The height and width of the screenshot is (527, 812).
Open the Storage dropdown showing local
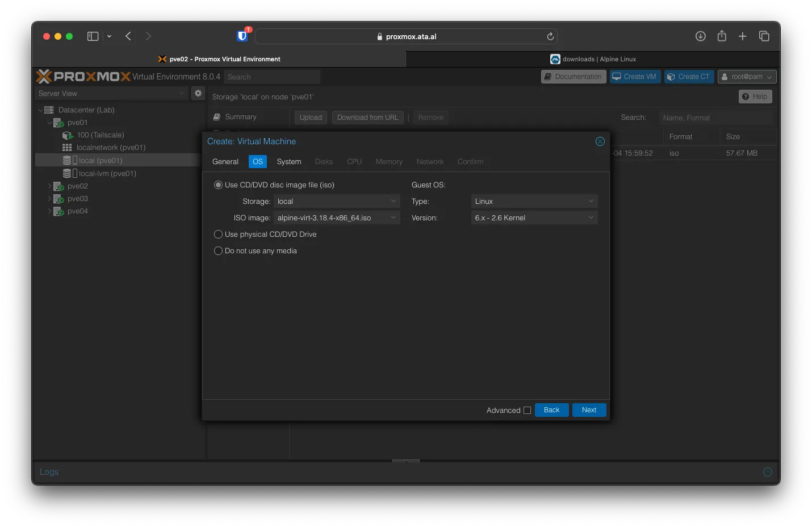(337, 202)
